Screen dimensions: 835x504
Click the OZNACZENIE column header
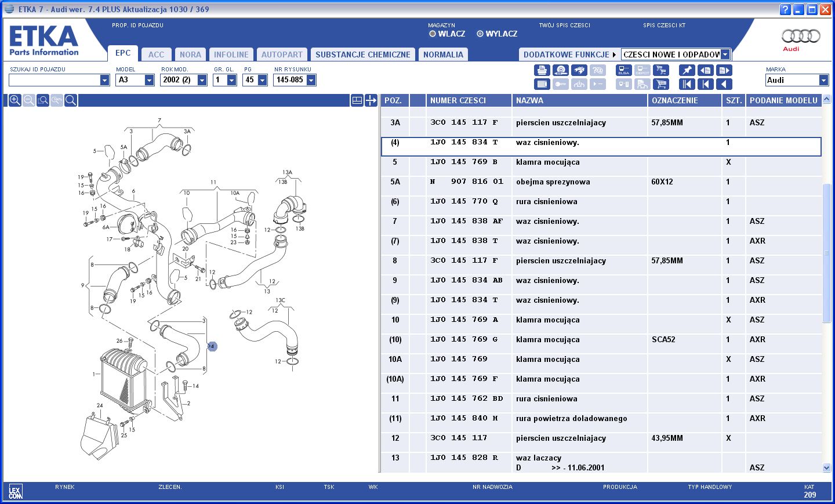tap(685, 100)
